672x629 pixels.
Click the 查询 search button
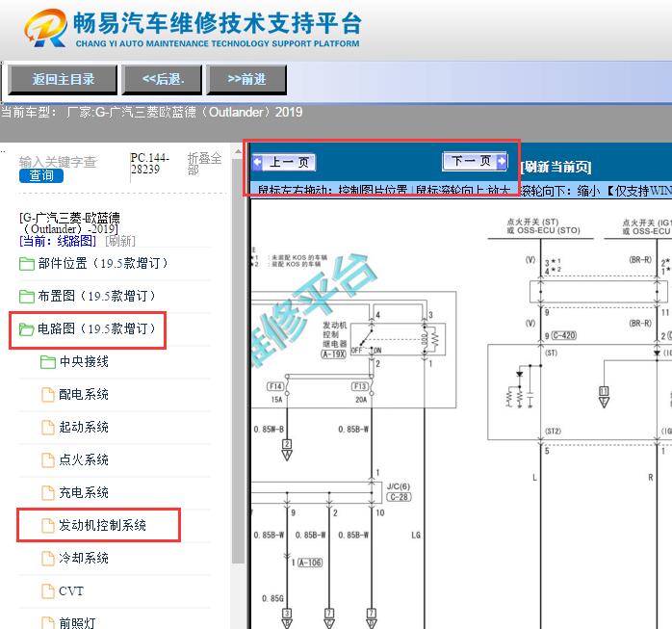pyautogui.click(x=41, y=175)
